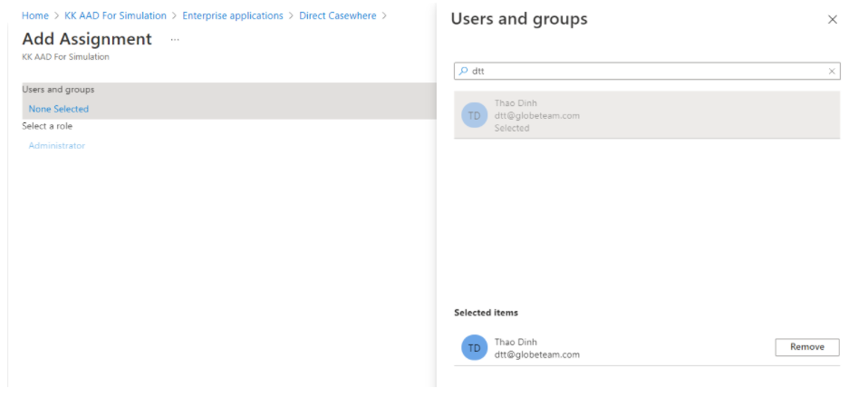
Task: Remove Thao Dinh from selected items
Action: tap(807, 347)
